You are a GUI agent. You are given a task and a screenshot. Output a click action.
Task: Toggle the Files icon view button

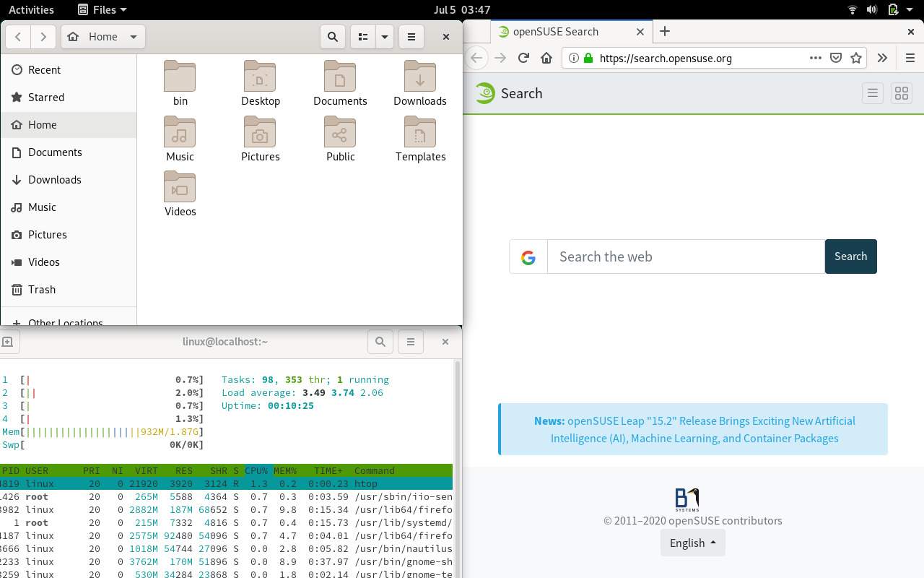(362, 36)
